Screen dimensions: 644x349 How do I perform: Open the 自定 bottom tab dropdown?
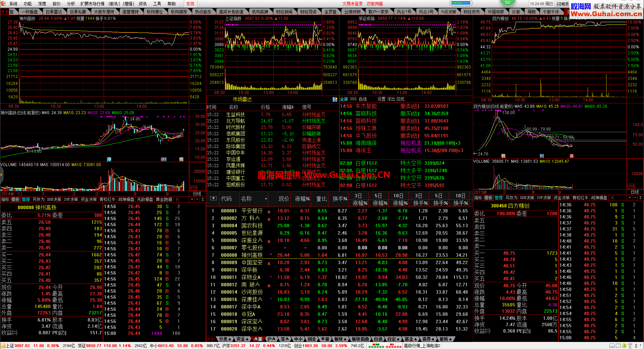pyautogui.click(x=394, y=339)
